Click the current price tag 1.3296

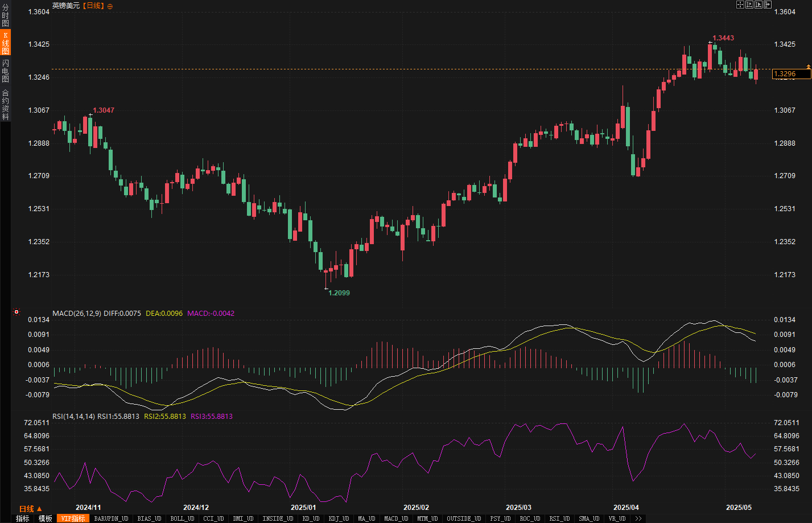click(x=792, y=74)
